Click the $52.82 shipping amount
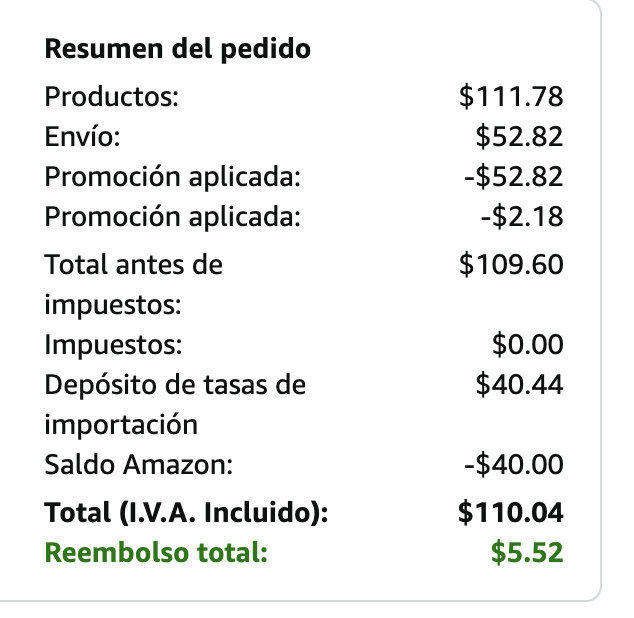Viewport: 634px width, 618px height. [519, 136]
